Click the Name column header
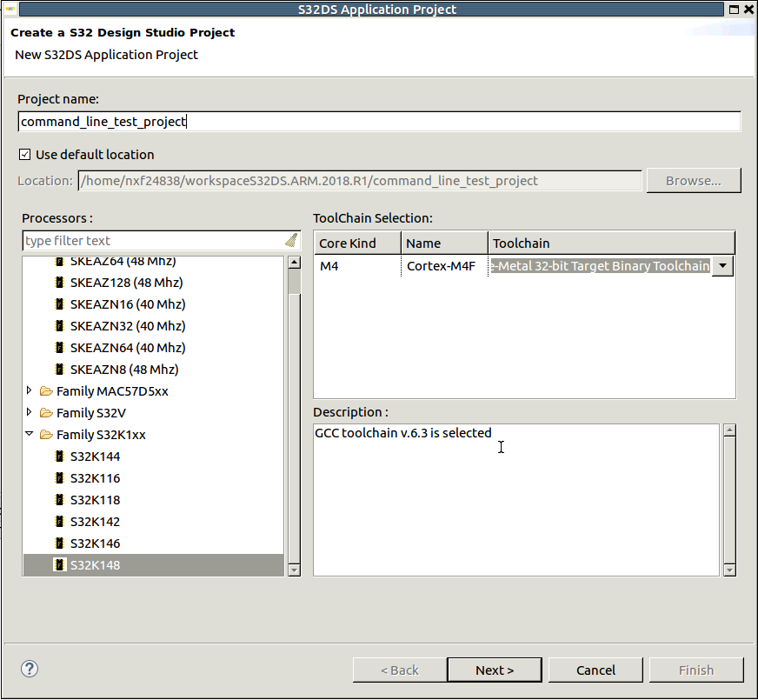 tap(445, 243)
